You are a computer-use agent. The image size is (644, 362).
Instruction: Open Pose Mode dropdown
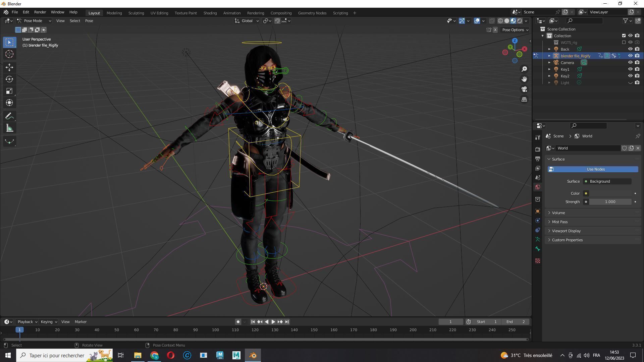coord(34,21)
